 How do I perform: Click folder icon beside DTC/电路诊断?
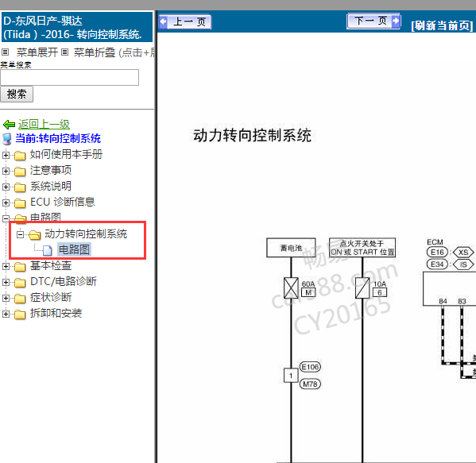[20, 283]
